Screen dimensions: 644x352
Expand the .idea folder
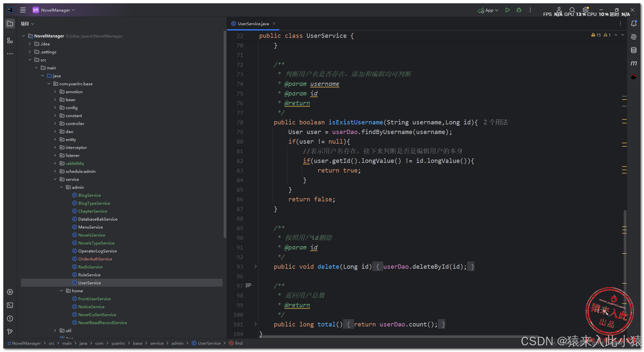30,44
